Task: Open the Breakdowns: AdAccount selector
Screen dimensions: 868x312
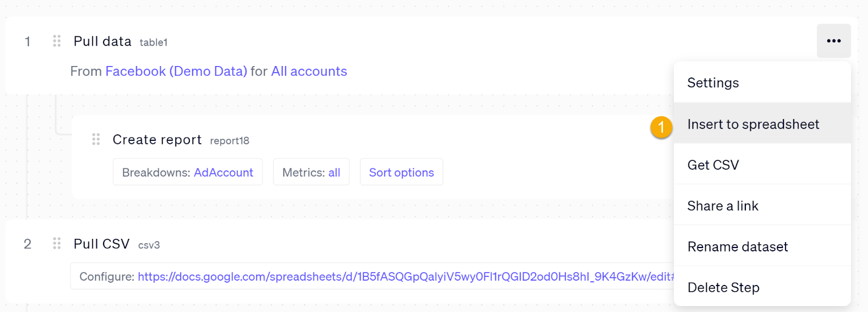Action: click(188, 172)
